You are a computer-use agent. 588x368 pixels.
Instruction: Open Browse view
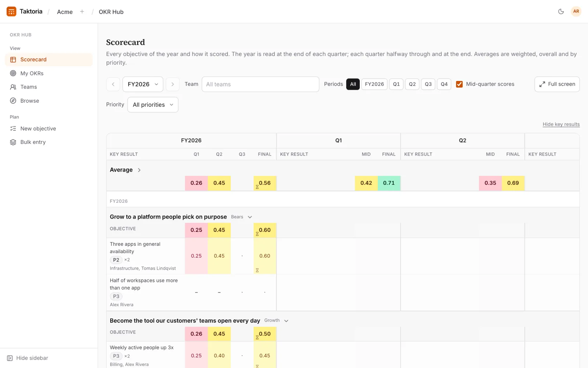tap(49, 101)
